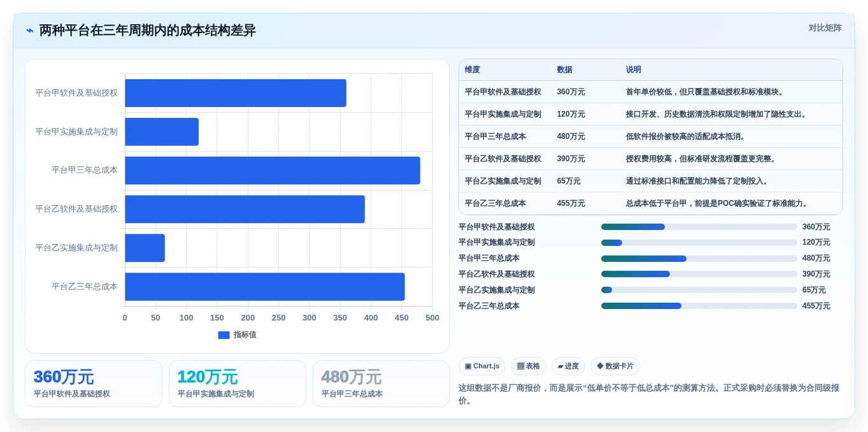This screenshot has height=432, width=868.
Task: Click the x-axis tick 500
Action: tap(432, 318)
